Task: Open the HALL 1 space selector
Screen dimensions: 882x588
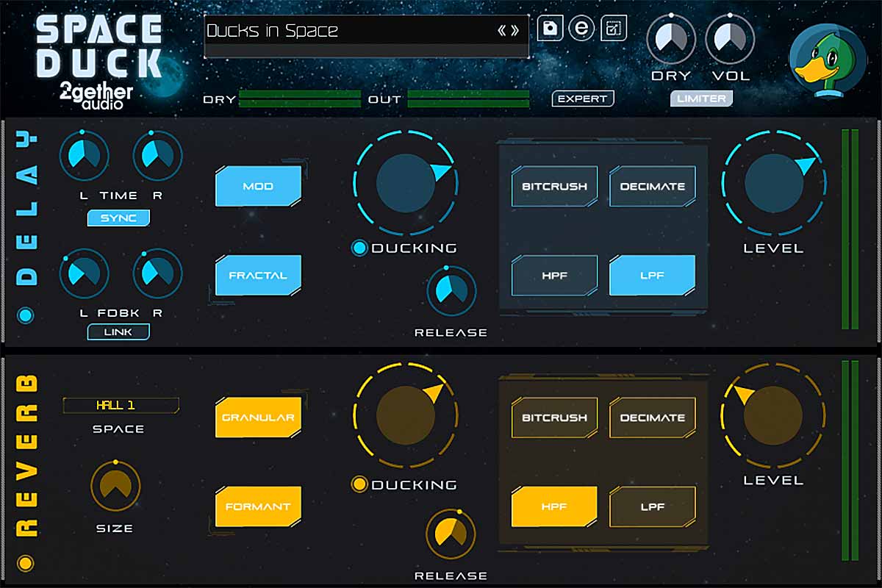Action: coord(120,405)
